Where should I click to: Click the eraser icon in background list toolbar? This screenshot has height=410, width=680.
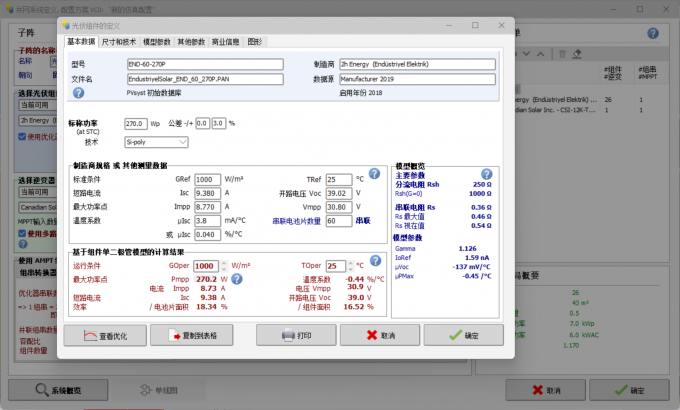[x=577, y=54]
